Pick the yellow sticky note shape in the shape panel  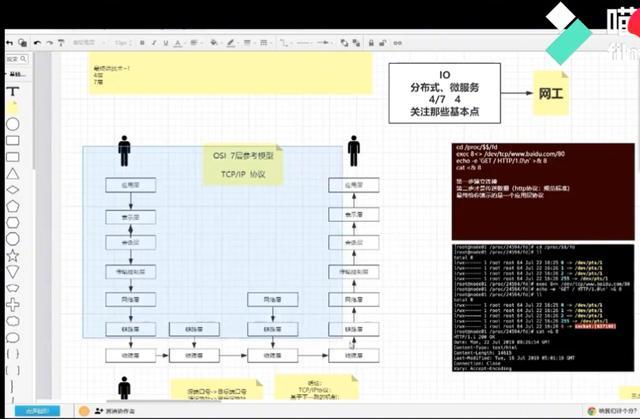[13, 108]
